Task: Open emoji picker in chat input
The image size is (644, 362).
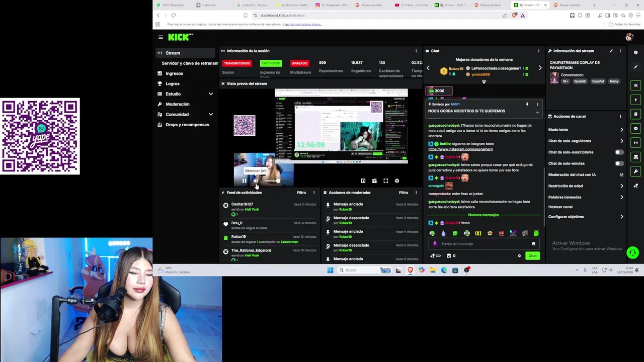Action: pos(533,244)
